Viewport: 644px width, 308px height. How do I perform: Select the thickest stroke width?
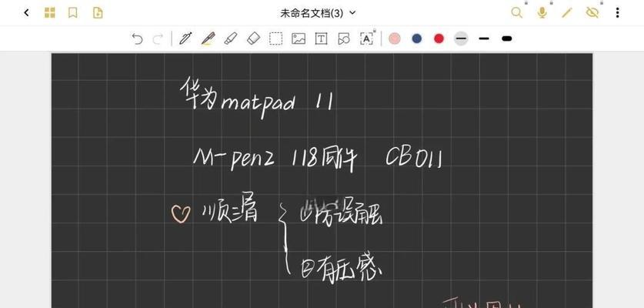coord(507,38)
